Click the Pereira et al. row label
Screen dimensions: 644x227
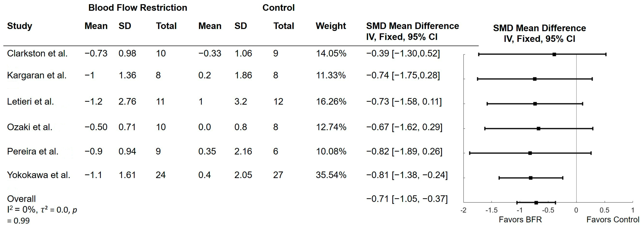pyautogui.click(x=33, y=151)
